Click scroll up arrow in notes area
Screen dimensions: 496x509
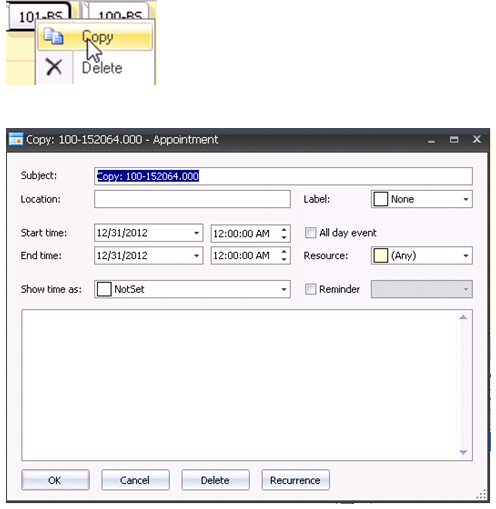click(x=463, y=317)
